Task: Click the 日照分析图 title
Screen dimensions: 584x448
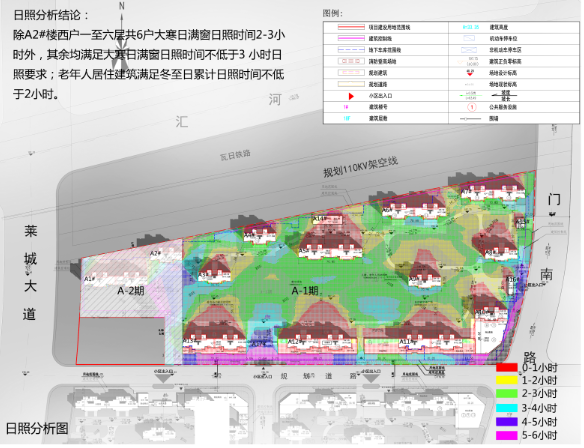Action: tap(37, 428)
